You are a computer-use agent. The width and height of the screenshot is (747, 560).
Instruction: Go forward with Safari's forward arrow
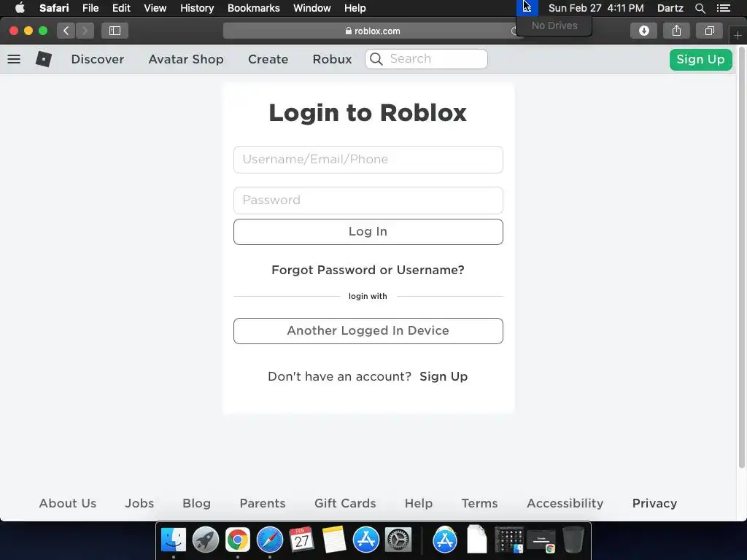click(85, 31)
